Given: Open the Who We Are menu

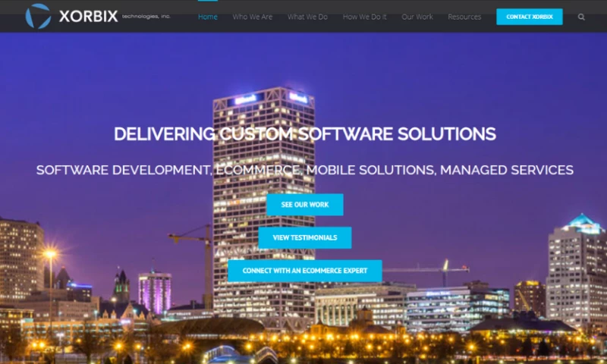Looking at the screenshot, I should click(252, 17).
